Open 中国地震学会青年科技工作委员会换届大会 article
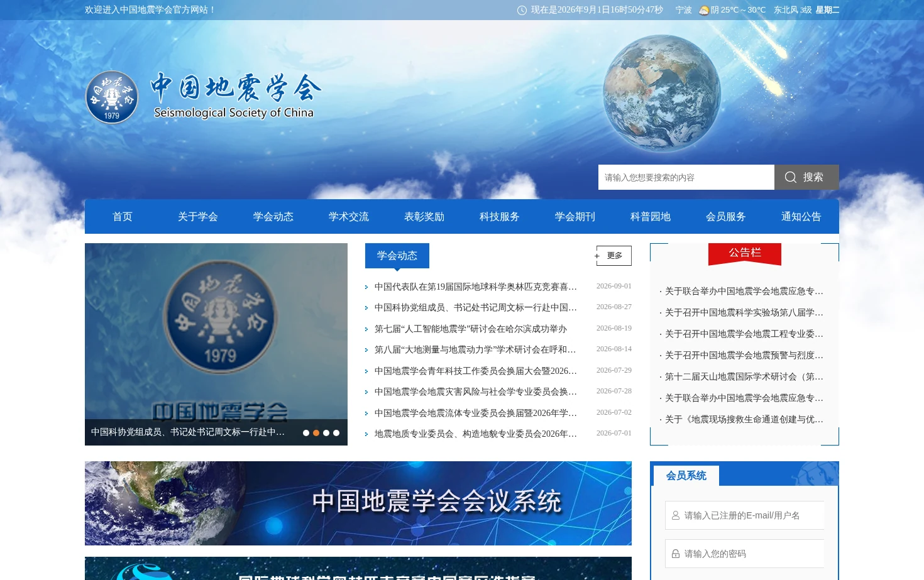The image size is (924, 580). click(x=475, y=371)
